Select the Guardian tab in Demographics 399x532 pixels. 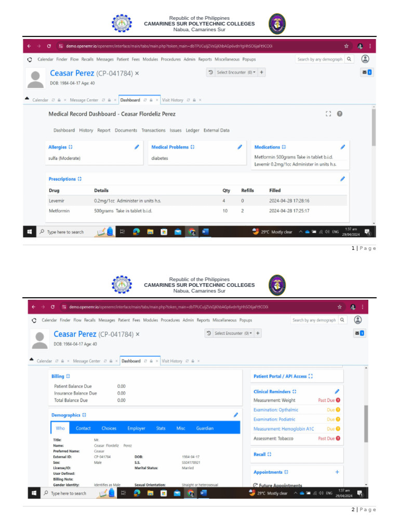pos(205,428)
